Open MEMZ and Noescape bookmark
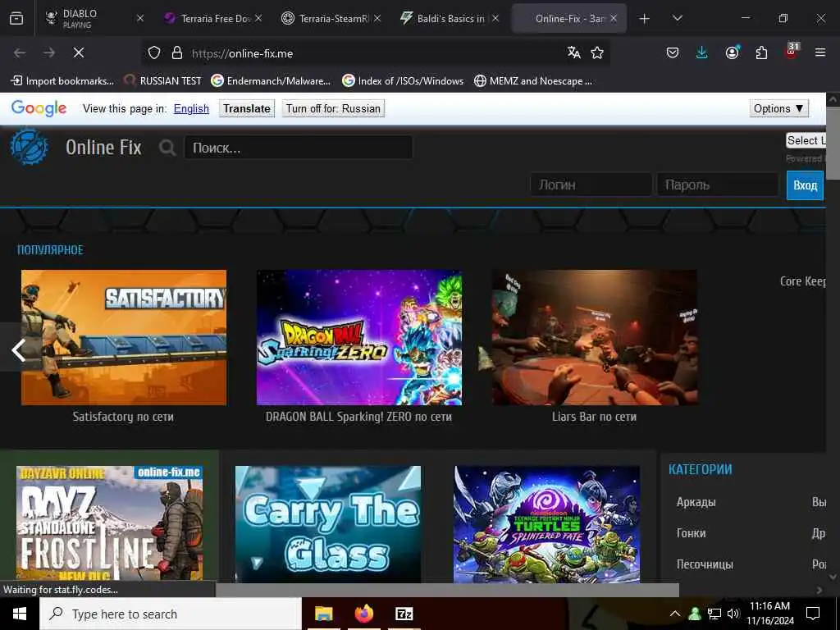 coord(533,81)
